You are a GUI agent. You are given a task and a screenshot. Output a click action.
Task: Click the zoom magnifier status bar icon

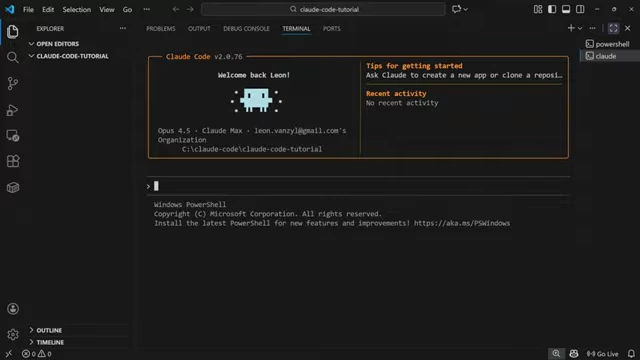click(556, 354)
